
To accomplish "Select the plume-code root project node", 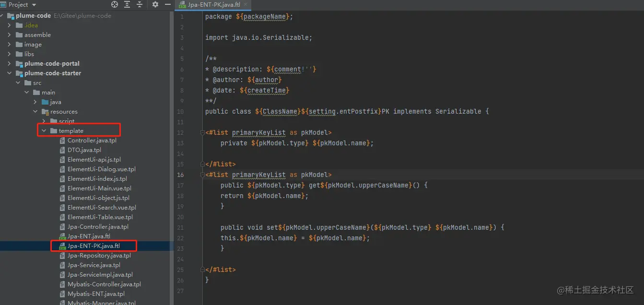I will click(34, 16).
